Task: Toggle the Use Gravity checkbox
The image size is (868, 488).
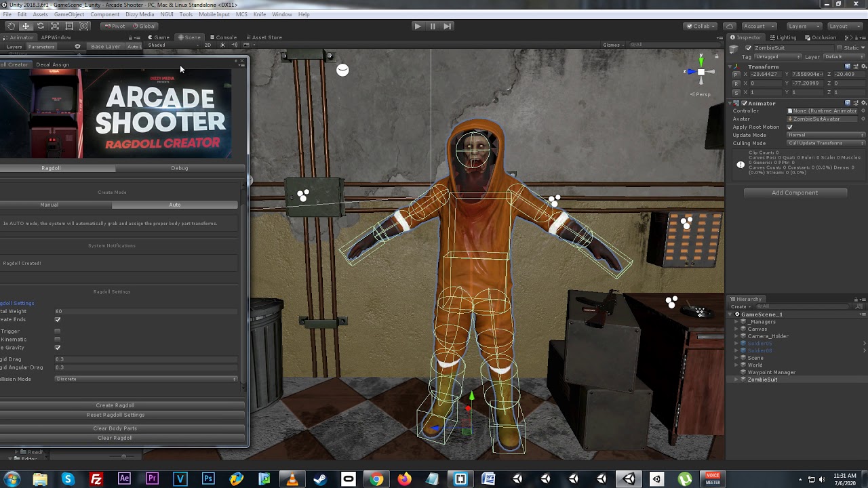Action: click(58, 348)
